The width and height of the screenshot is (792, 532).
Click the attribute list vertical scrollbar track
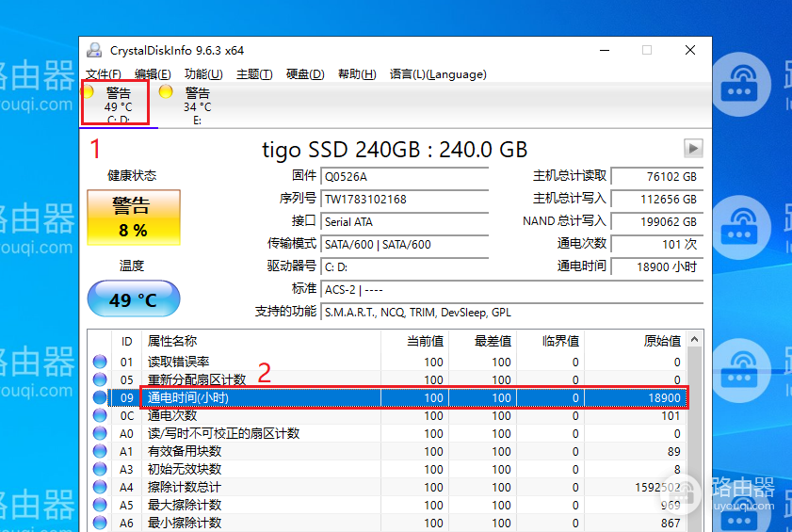(695, 440)
